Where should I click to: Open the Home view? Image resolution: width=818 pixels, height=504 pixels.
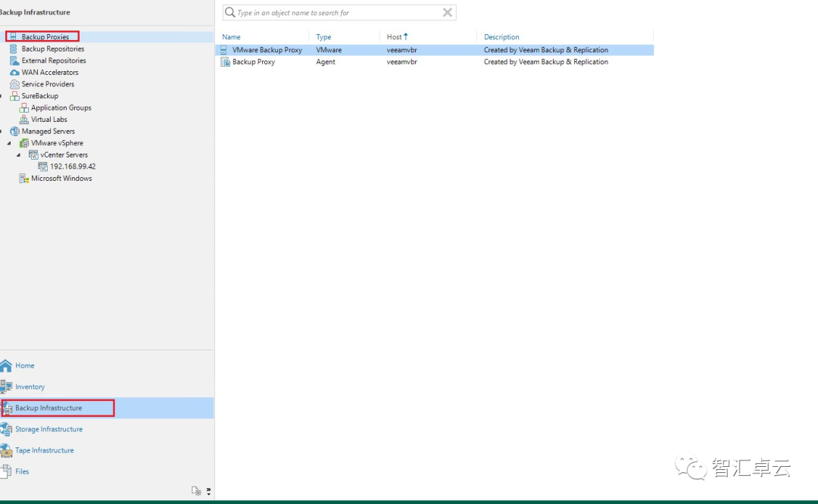coord(24,366)
